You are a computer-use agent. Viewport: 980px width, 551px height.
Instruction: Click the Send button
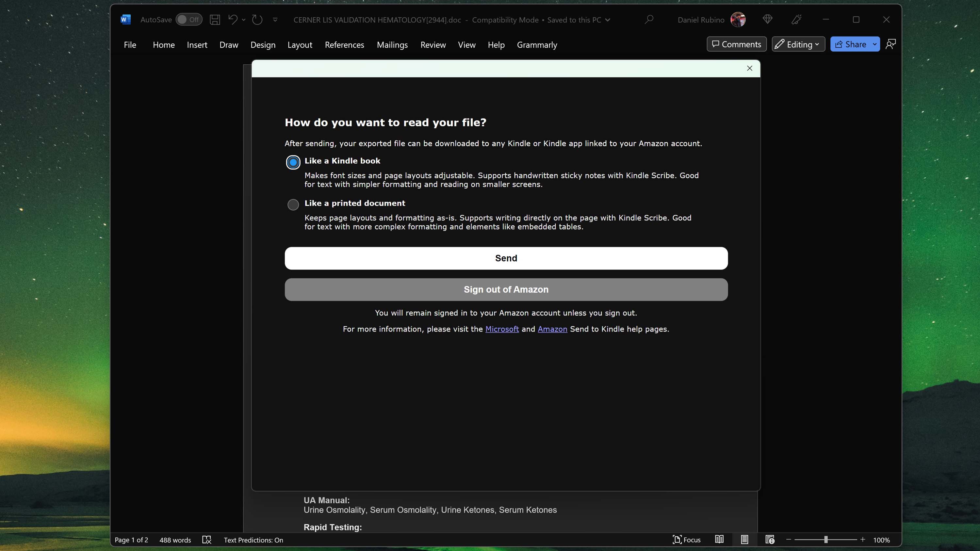point(505,258)
